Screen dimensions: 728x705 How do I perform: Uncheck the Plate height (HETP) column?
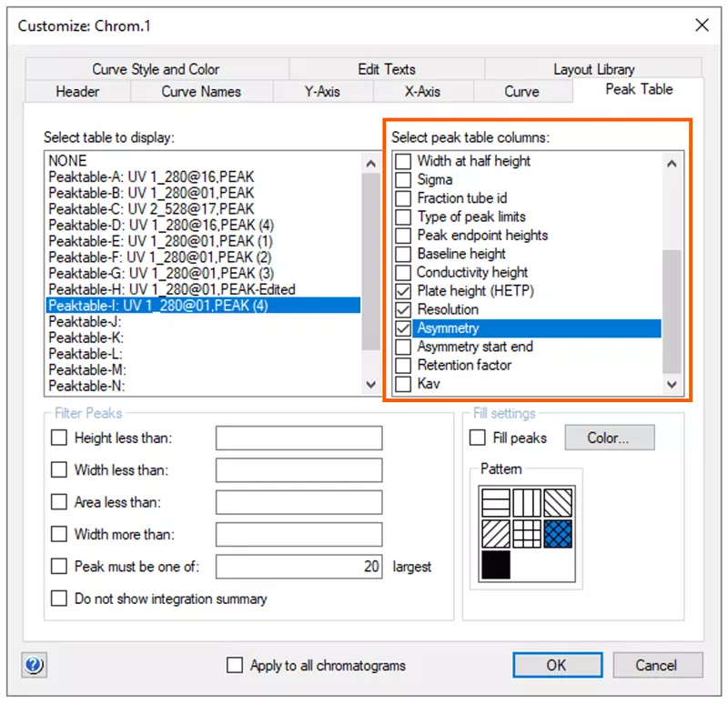tap(403, 291)
